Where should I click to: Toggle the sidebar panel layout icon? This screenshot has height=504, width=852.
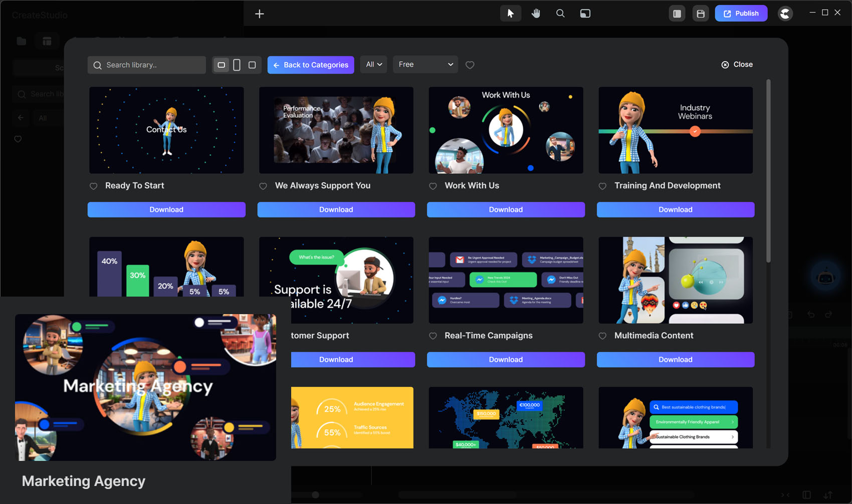677,14
